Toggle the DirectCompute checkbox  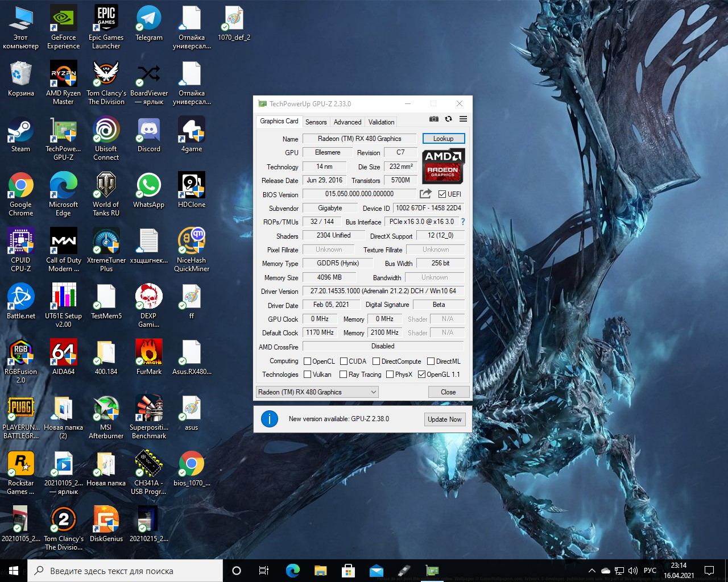pyautogui.click(x=377, y=361)
